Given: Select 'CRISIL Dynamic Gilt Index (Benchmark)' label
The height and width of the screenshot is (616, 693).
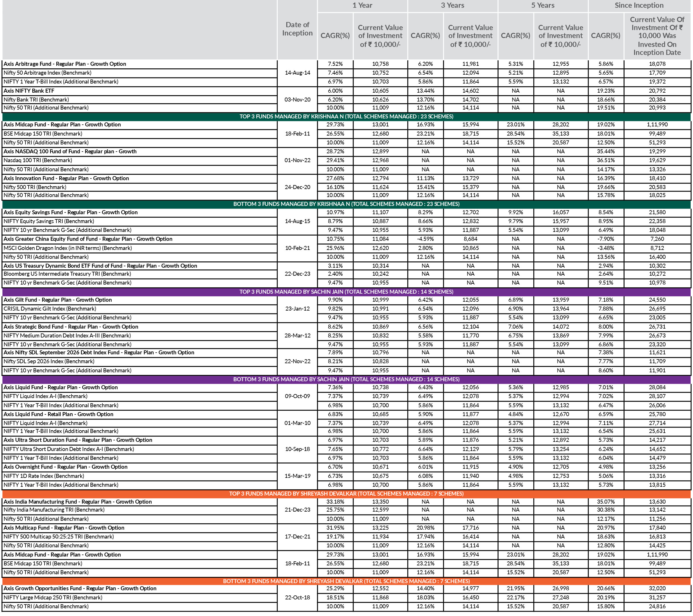Looking at the screenshot, I should (50, 309).
